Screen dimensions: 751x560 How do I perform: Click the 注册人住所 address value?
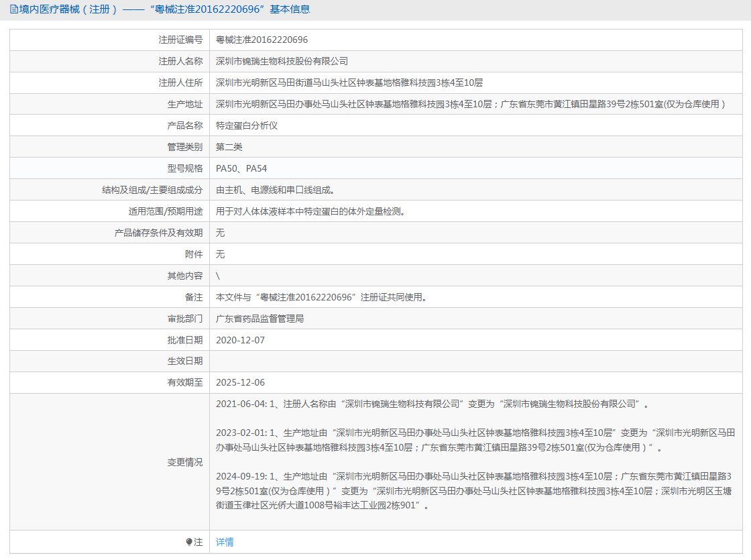(x=349, y=83)
